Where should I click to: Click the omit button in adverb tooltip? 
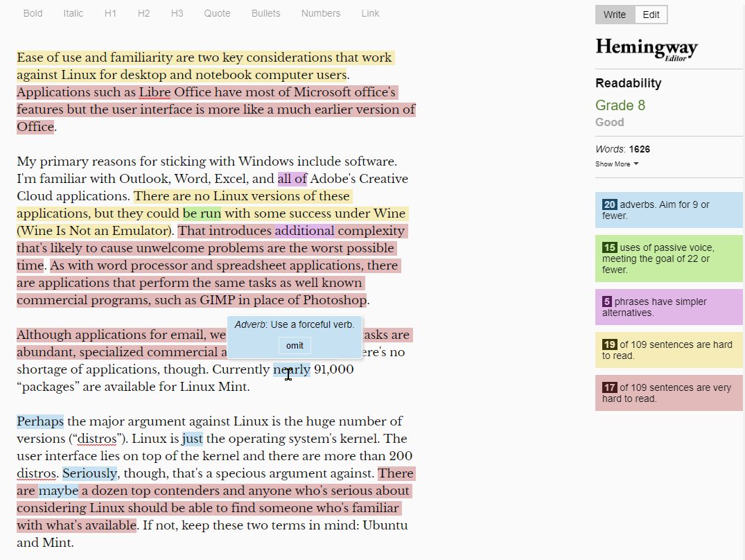(x=295, y=345)
